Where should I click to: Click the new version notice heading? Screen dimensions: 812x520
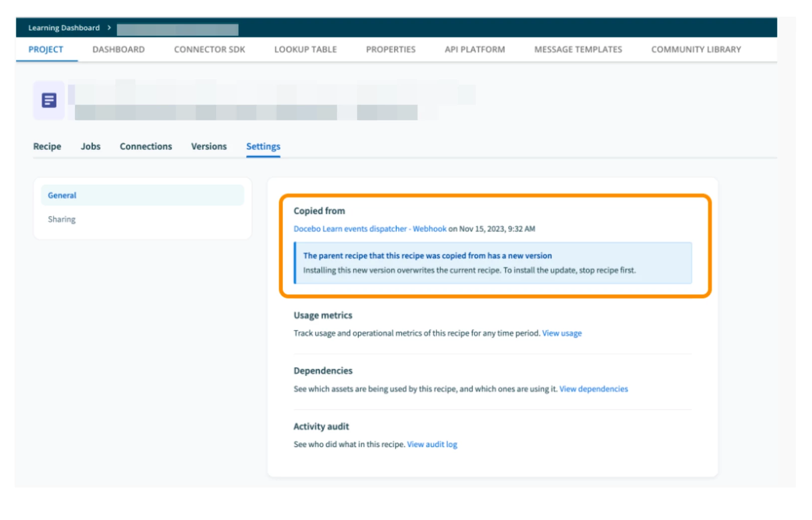(428, 255)
